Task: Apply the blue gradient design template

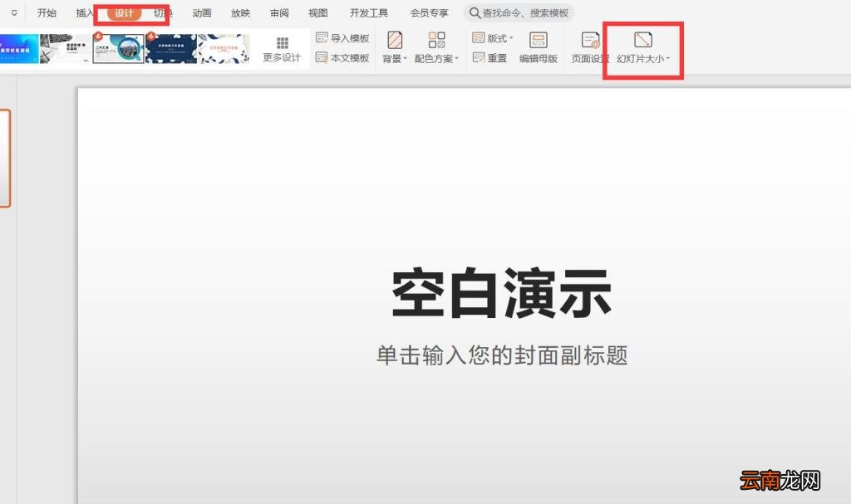Action: 19,49
